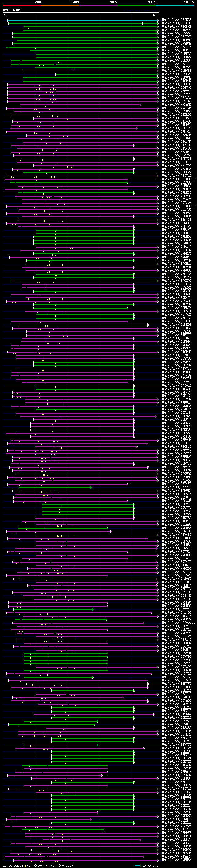Open hit UniRef100_Q8S567

pos(177,33)
